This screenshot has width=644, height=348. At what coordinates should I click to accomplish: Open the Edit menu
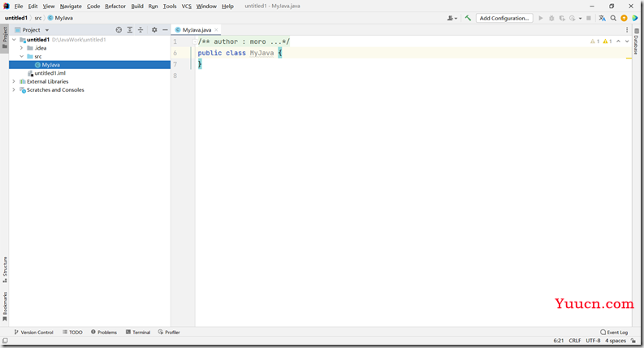pos(32,7)
